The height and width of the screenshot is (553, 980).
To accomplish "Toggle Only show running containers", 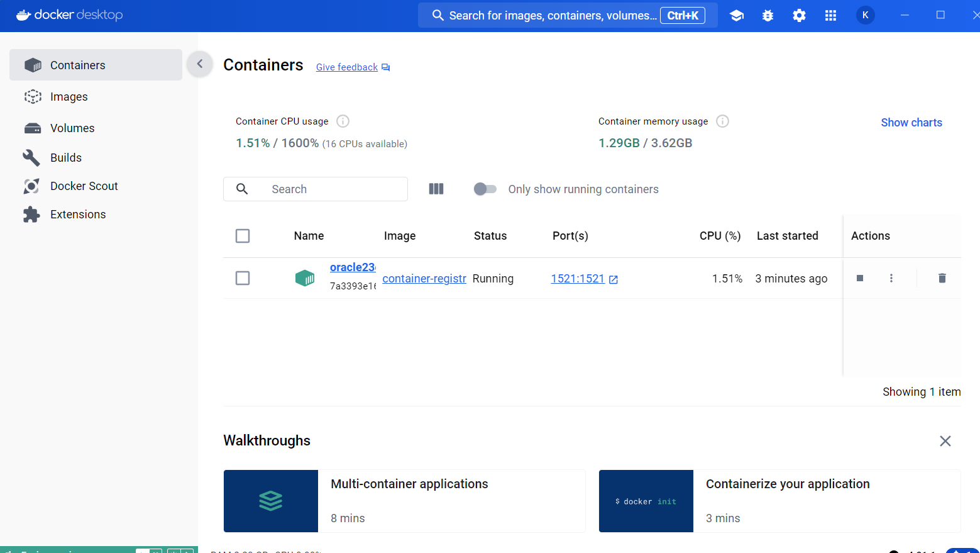I will pyautogui.click(x=485, y=189).
